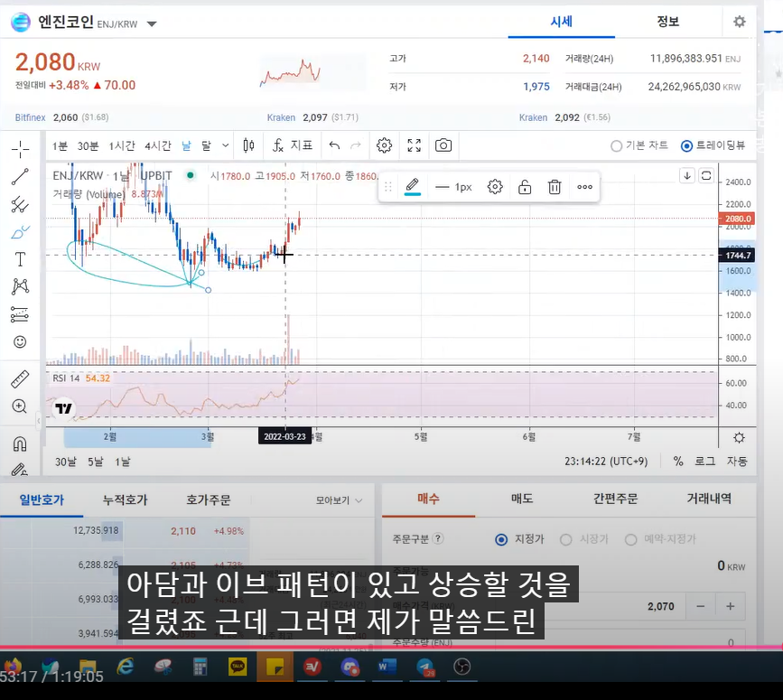Toggle the magnet mode
The height and width of the screenshot is (700, 783).
(20, 443)
